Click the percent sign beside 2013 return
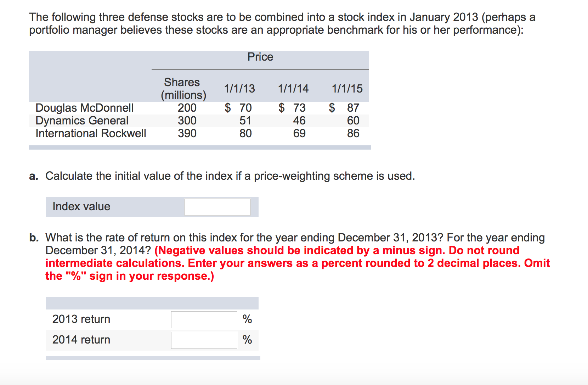588x385 pixels. pyautogui.click(x=247, y=319)
